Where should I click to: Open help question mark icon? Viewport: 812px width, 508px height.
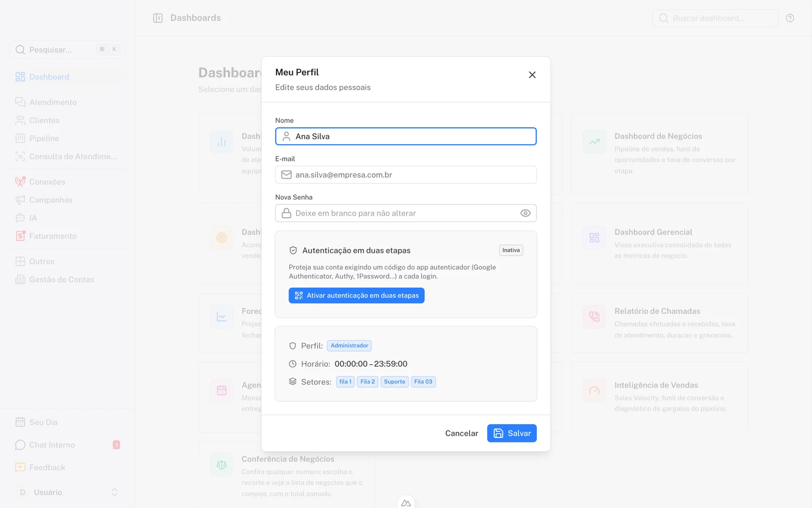point(790,18)
